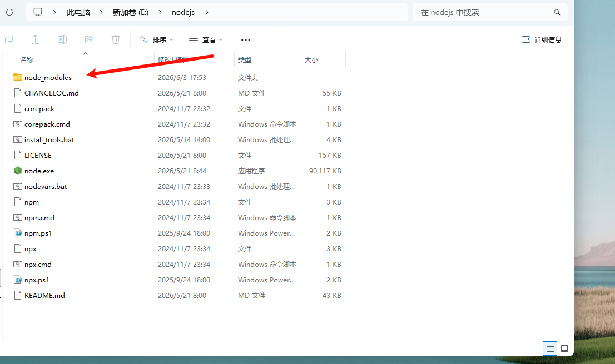Click the nodevars.bat file name
Viewport: 615px width, 364px height.
click(46, 187)
